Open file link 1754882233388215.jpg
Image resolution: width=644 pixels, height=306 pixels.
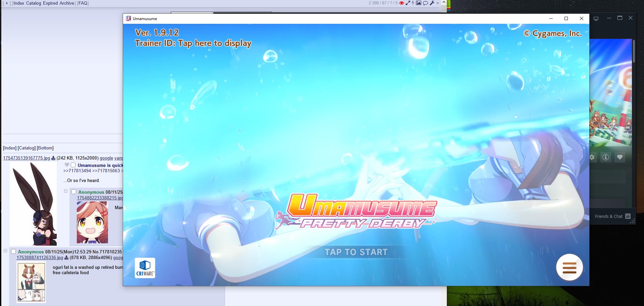click(x=100, y=198)
